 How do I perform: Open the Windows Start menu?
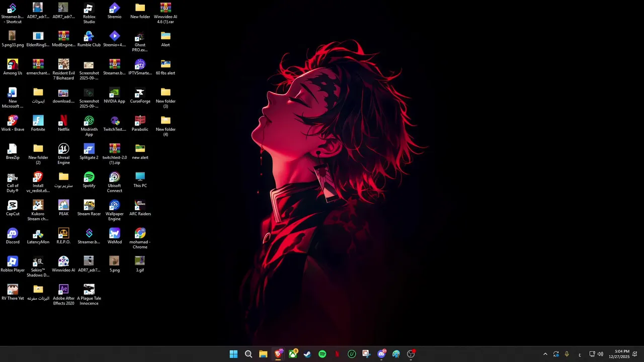233,354
